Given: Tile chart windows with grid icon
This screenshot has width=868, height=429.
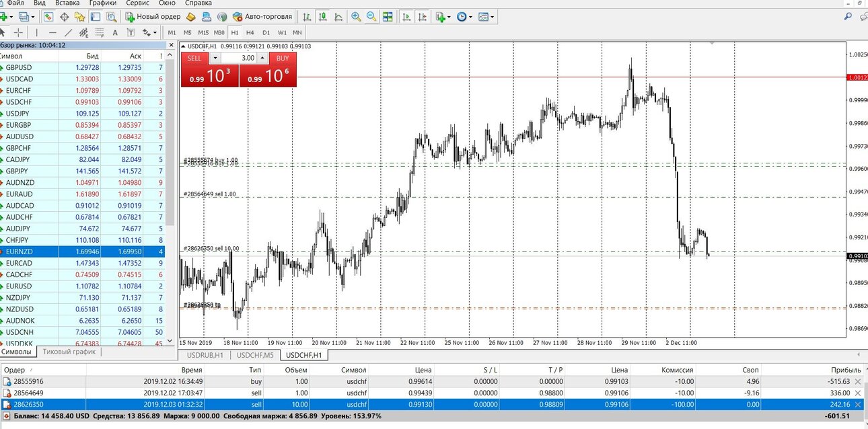Looking at the screenshot, I should [387, 16].
